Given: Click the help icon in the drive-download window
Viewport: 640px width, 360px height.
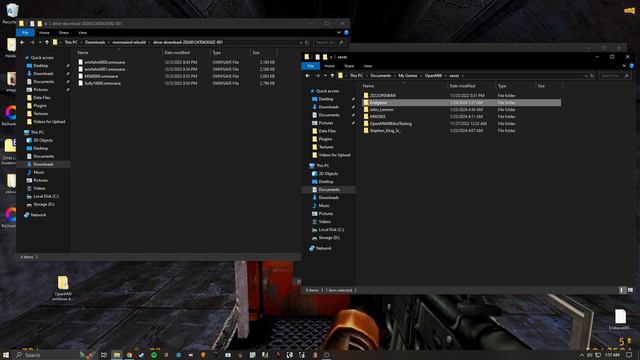Looking at the screenshot, I should [346, 32].
